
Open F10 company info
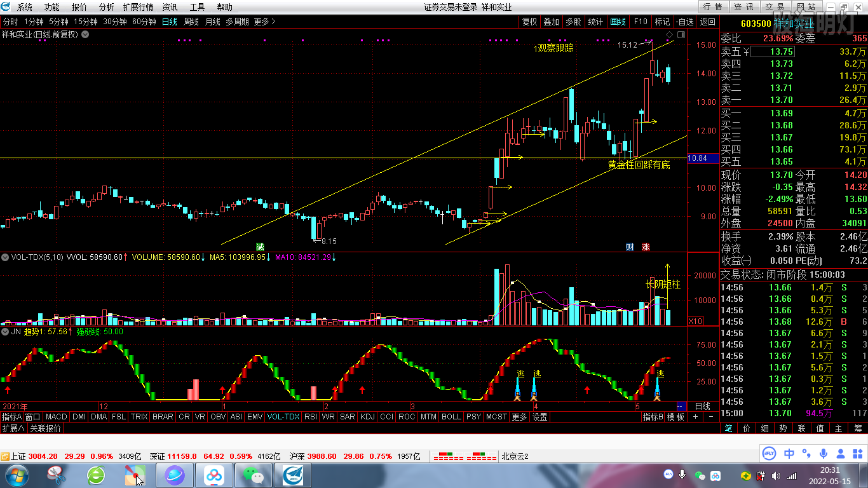[640, 22]
